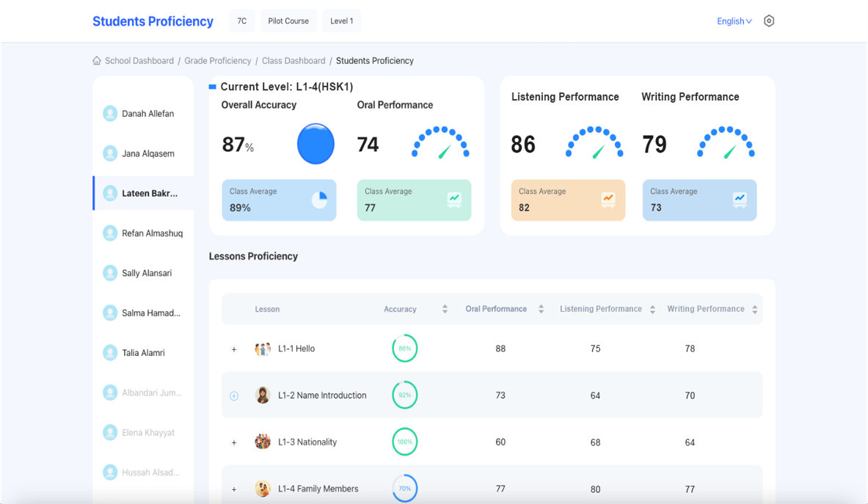Image resolution: width=868 pixels, height=504 pixels.
Task: Click the Oral Class Average chart icon
Action: click(x=454, y=200)
